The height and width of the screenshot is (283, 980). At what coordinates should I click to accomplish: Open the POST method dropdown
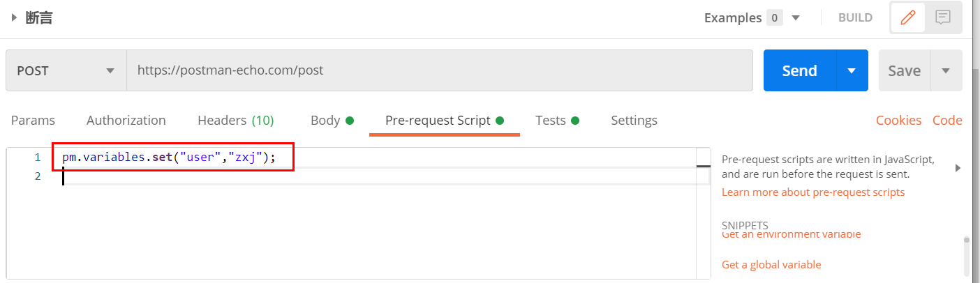(66, 70)
